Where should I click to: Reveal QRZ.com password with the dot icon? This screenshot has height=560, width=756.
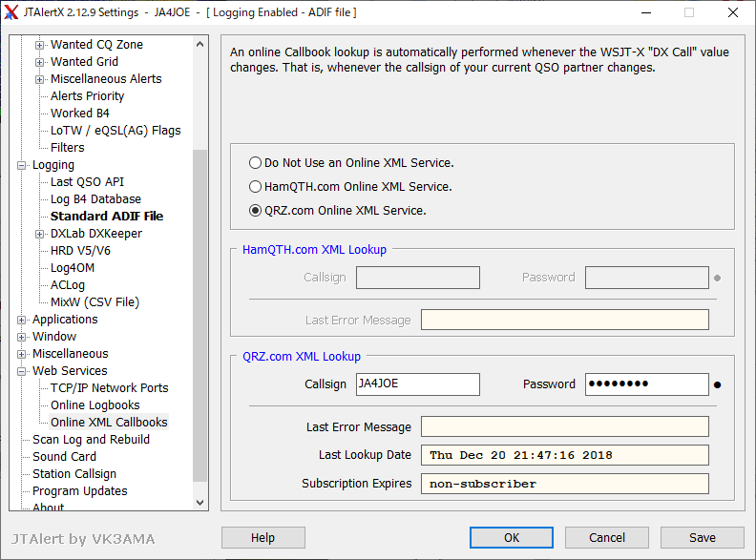718,384
